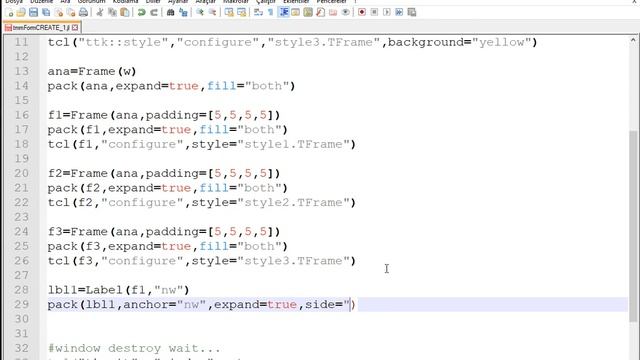Click in the text 'ana=Frame(w)'

click(x=92, y=71)
